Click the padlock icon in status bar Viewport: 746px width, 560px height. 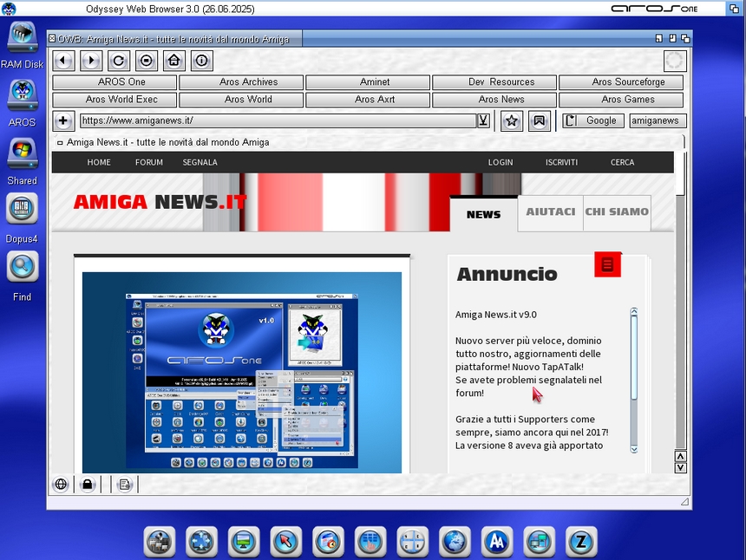tap(87, 485)
